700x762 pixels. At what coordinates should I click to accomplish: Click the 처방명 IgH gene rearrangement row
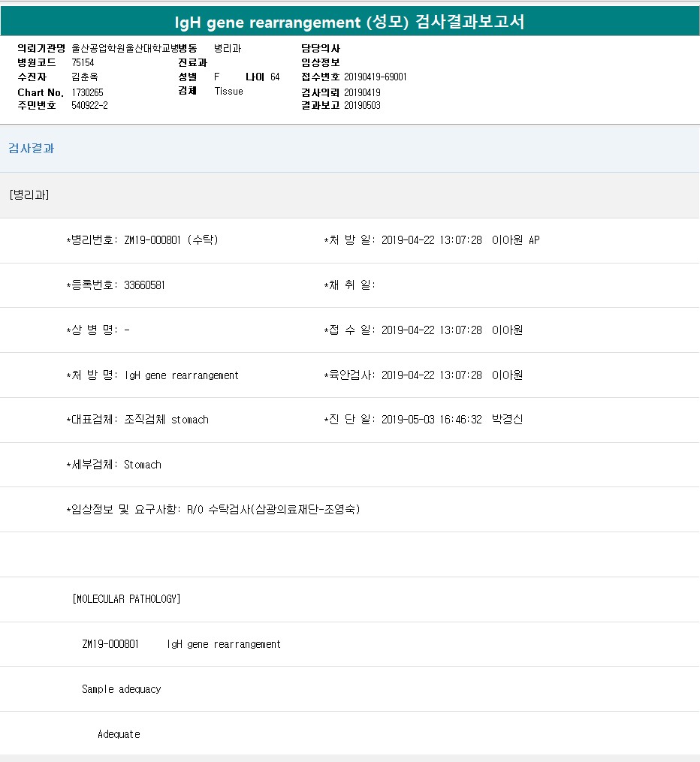[x=152, y=375]
